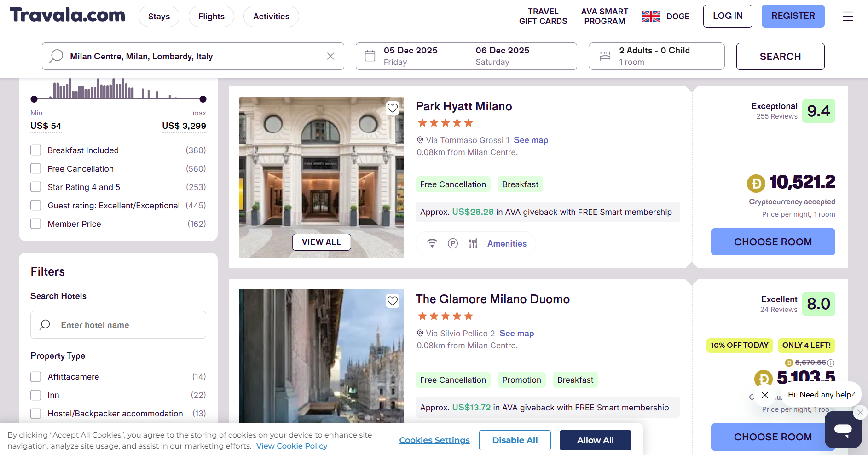Toggle the Breakfast Included checkbox
Viewport: 868px width, 455px height.
point(35,150)
